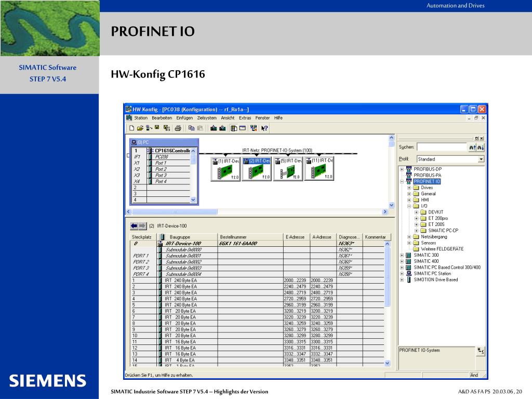The width and height of the screenshot is (532, 399).
Task: Select SIMATIC PC Based Control 300/400 entry
Action: pos(444,268)
